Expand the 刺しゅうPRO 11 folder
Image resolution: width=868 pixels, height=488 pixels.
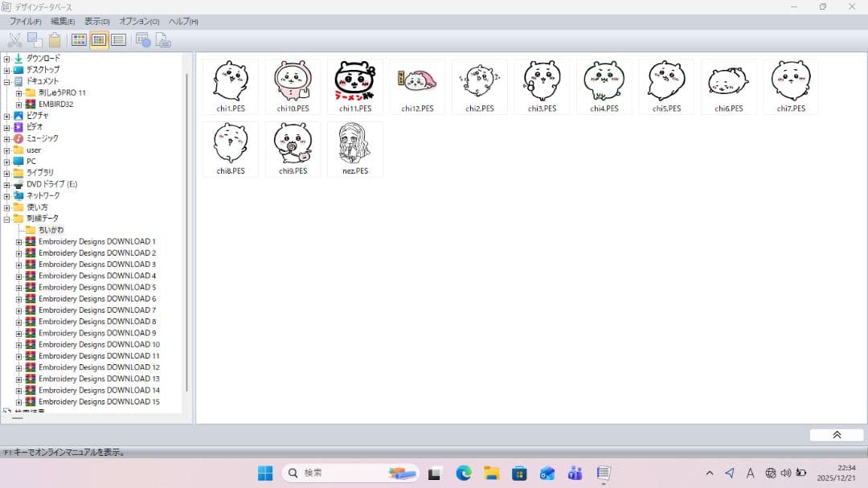tap(19, 93)
